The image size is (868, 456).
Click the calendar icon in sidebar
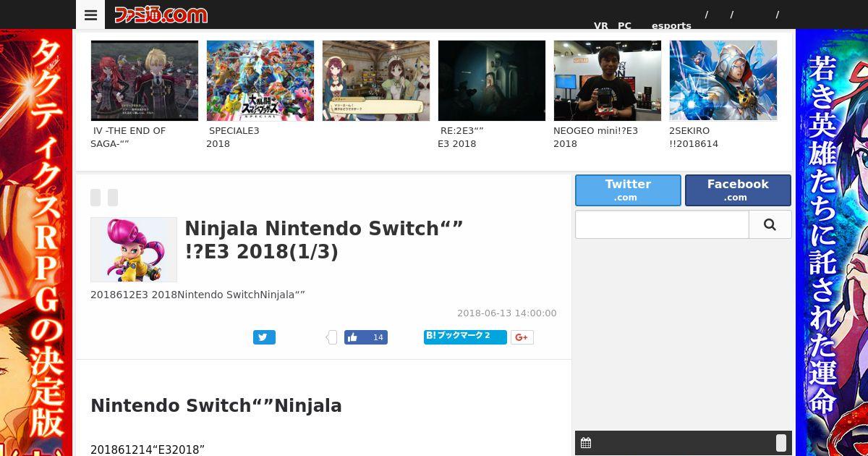tap(586, 443)
